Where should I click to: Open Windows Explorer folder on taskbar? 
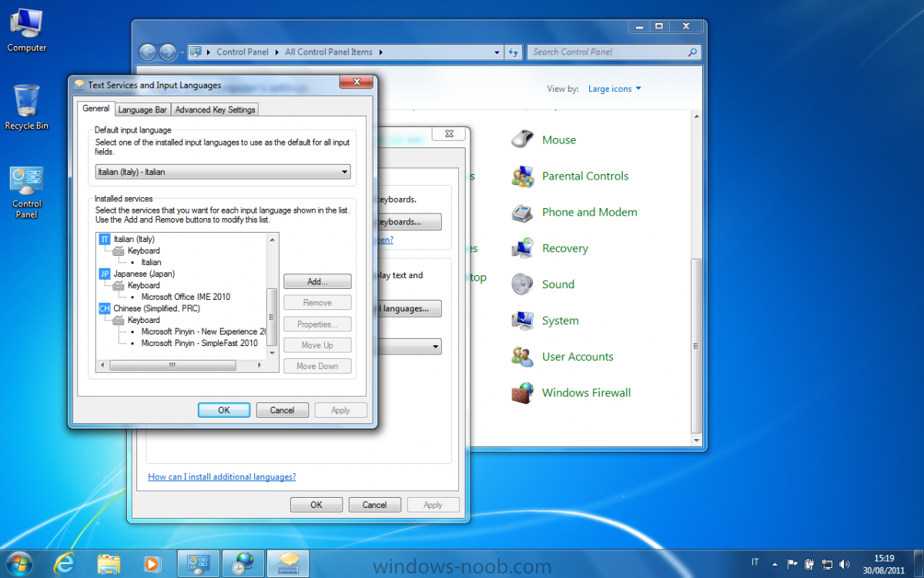coord(109,563)
